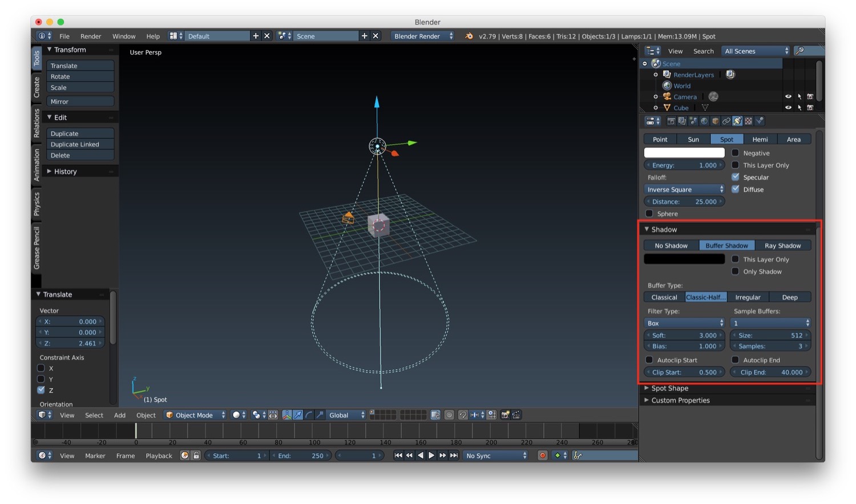Toggle Camera renderability icon in outliner

pos(810,97)
